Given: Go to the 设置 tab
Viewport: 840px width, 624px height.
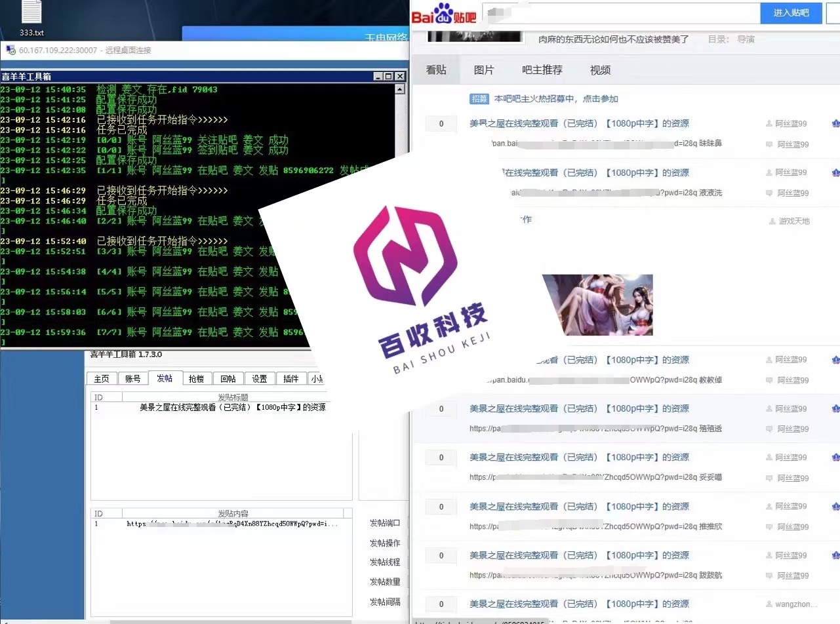Looking at the screenshot, I should [x=260, y=379].
